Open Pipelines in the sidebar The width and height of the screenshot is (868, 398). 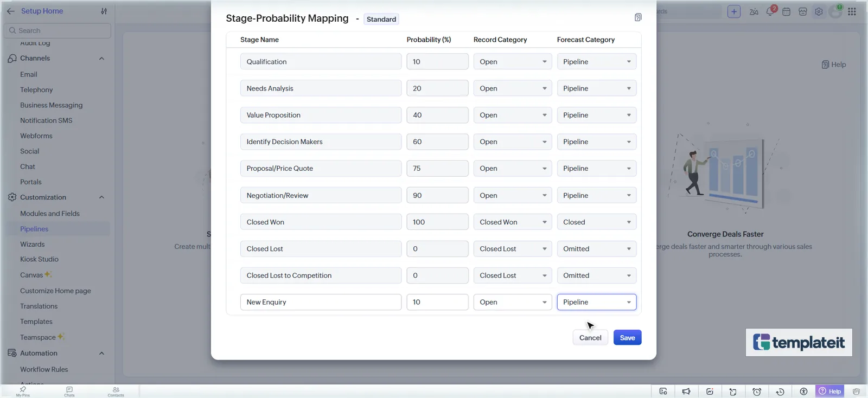click(34, 229)
